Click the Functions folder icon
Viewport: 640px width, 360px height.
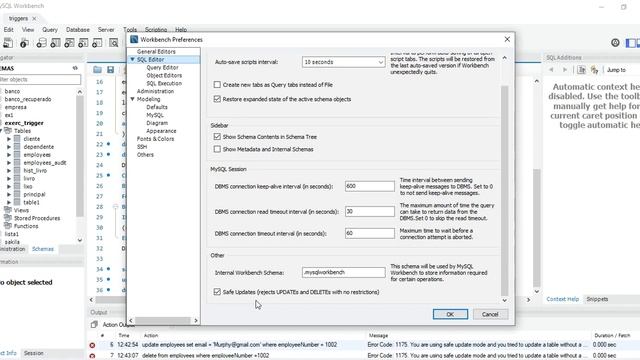[x=8, y=226]
